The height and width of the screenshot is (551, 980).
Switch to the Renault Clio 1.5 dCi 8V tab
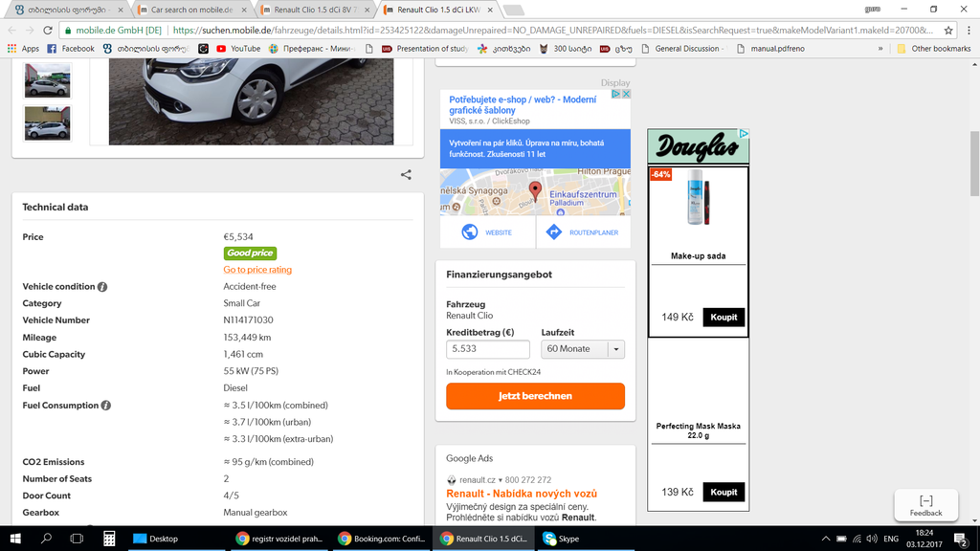tap(315, 10)
